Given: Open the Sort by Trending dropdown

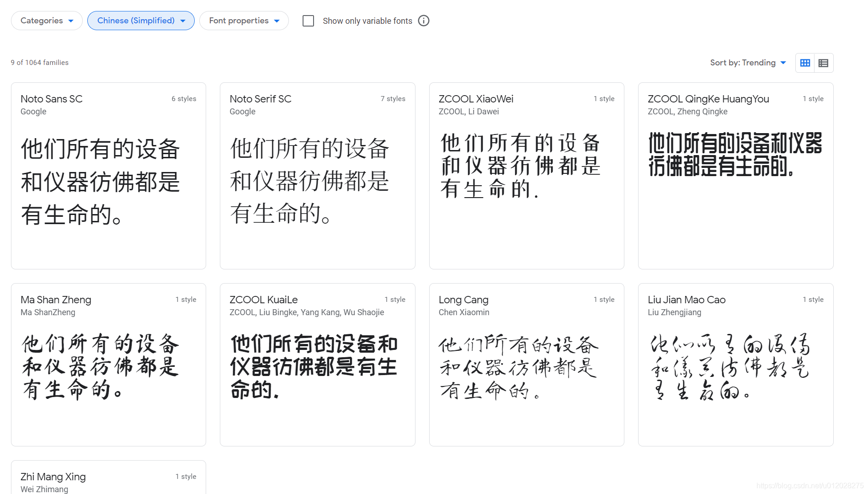Looking at the screenshot, I should coord(748,63).
